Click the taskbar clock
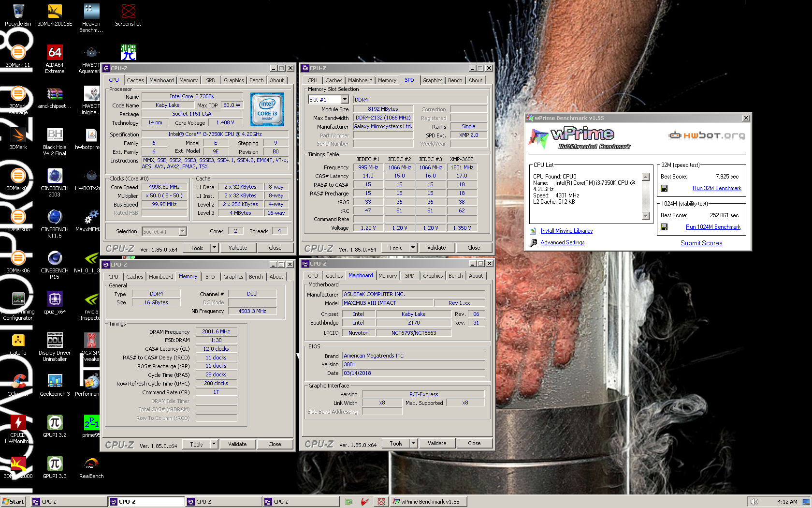The height and width of the screenshot is (508, 812). (788, 502)
